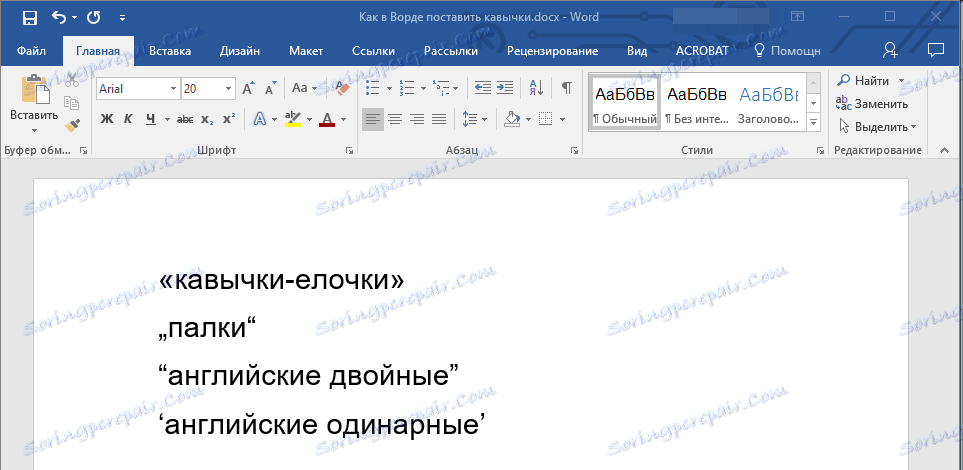Click the Помощн tell-me search box
The width and height of the screenshot is (963, 470).
click(x=789, y=51)
